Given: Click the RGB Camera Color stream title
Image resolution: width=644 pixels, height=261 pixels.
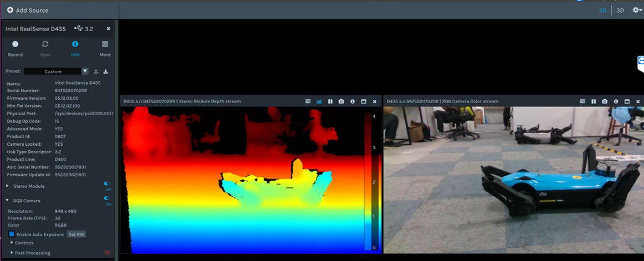Looking at the screenshot, I should click(x=442, y=101).
